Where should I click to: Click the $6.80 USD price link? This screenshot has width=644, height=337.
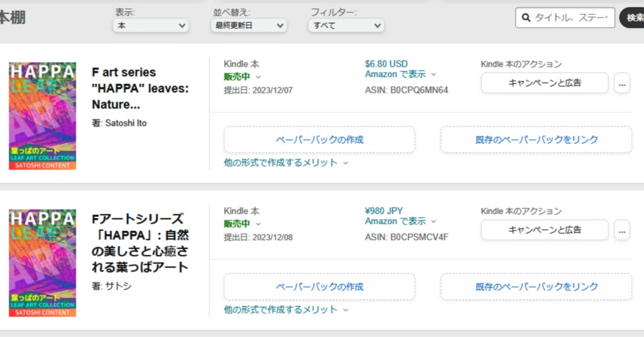386,64
